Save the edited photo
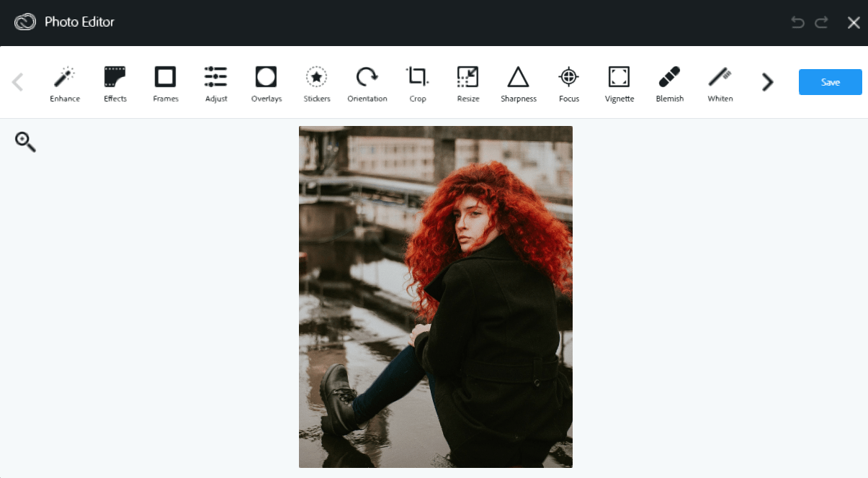 (830, 81)
